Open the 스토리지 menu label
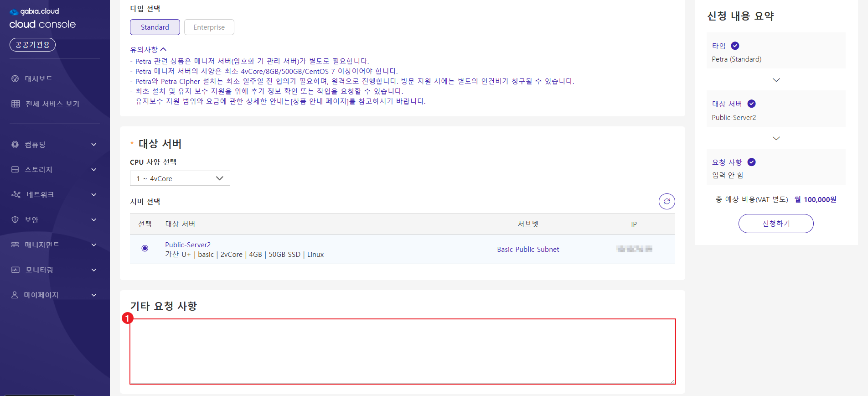Viewport: 868px width, 396px height. (x=38, y=170)
